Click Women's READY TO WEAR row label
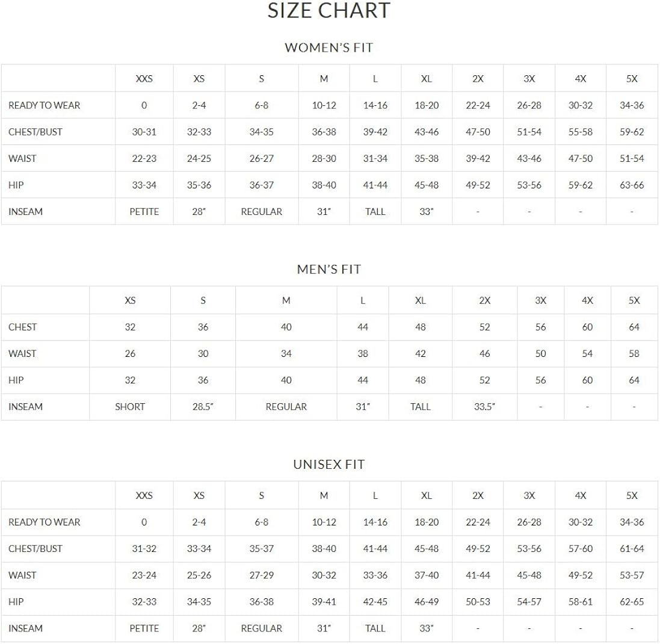660x644 pixels. pyautogui.click(x=44, y=105)
